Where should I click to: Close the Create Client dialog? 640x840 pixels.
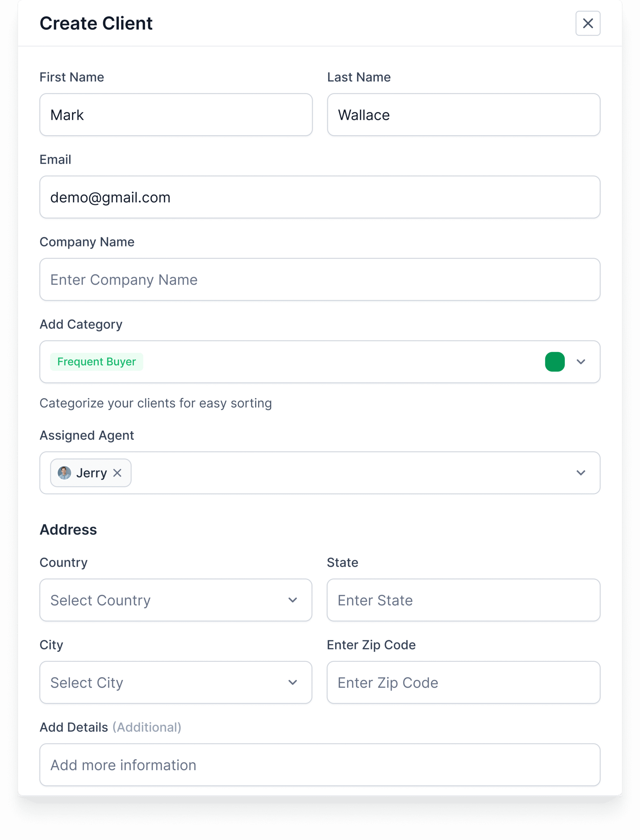point(588,23)
